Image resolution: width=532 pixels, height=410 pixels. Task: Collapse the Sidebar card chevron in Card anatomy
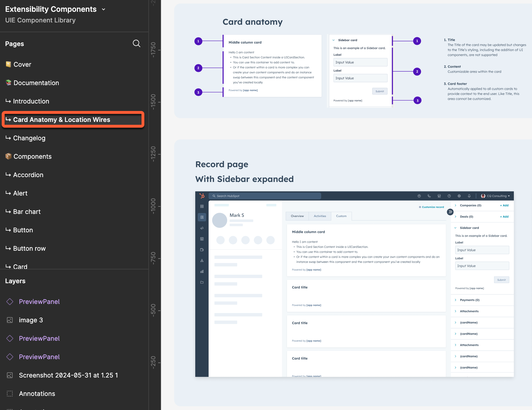pyautogui.click(x=334, y=40)
